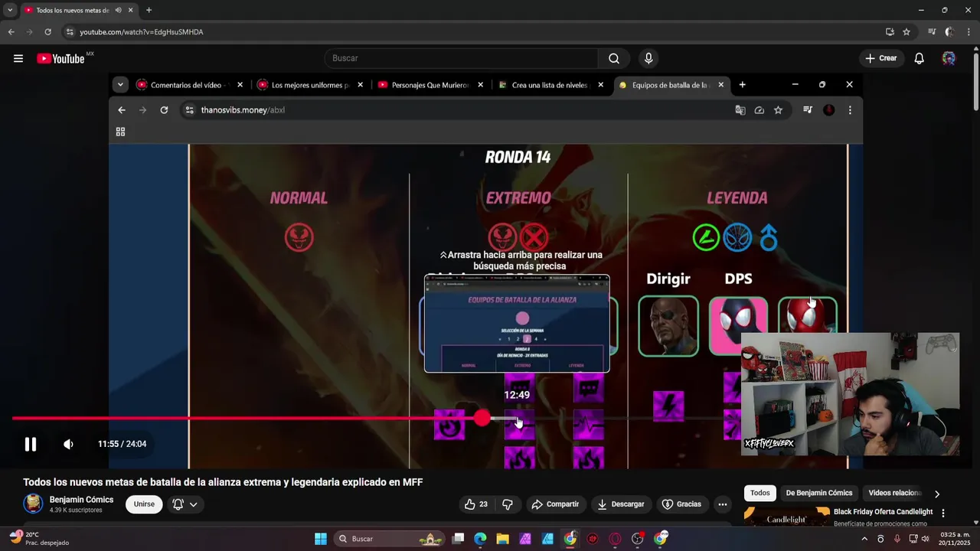Go back in Chrome
Screen dimensions: 980x551
pyautogui.click(x=11, y=32)
